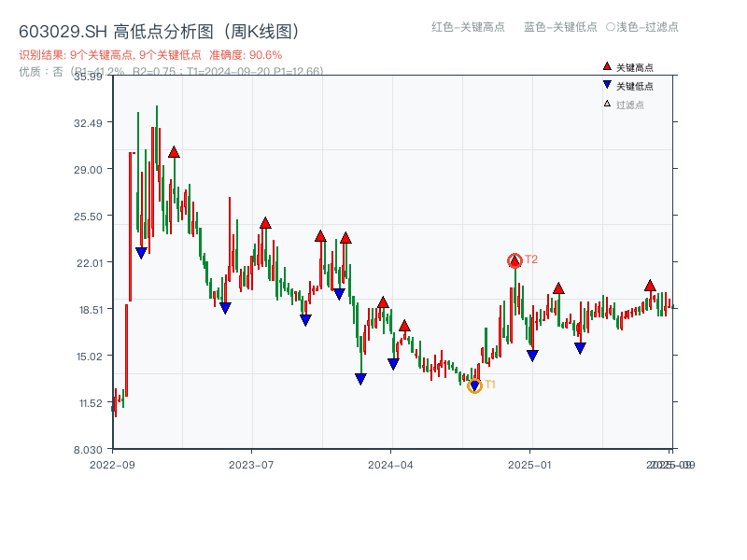Click the blue down-triangle low marker near 2024-04
This screenshot has width=747, height=560.
[x=391, y=362]
